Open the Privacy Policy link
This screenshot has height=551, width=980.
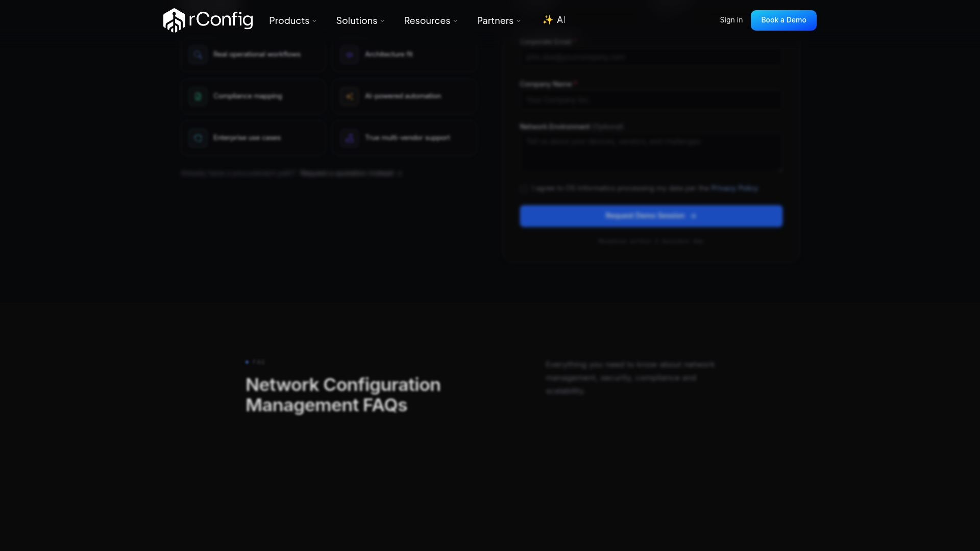tap(734, 188)
